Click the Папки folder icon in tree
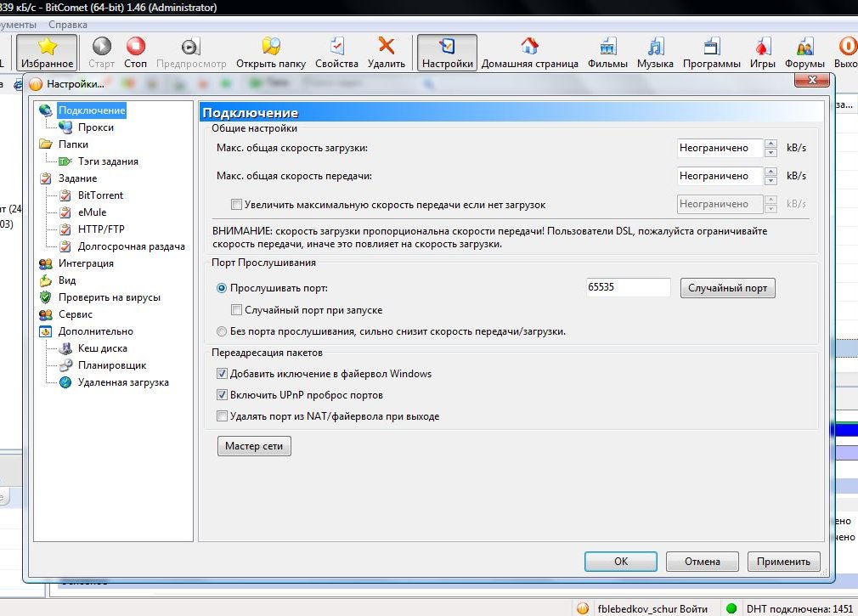858x616 pixels. tap(46, 144)
